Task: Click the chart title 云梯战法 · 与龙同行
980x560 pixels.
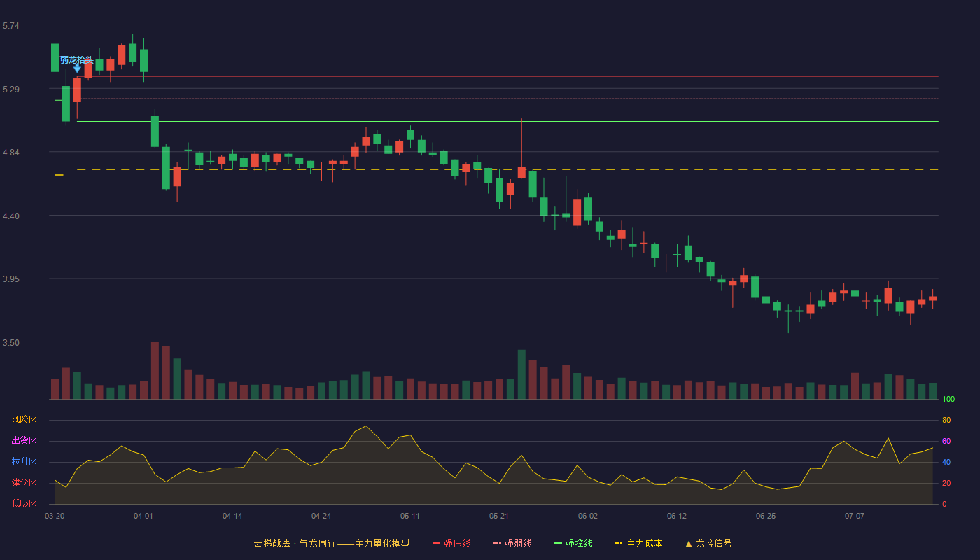Action: pos(295,543)
